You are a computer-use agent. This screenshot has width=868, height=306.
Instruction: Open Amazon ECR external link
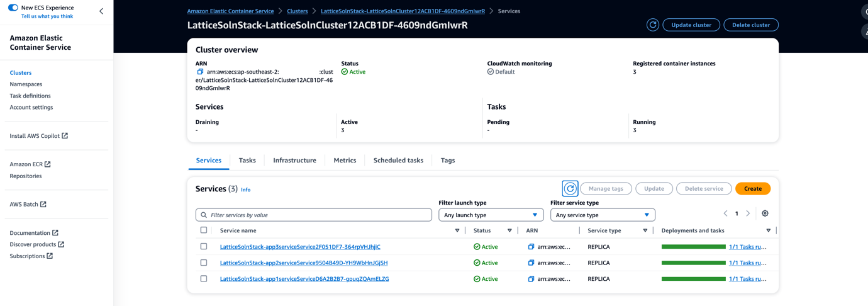30,164
